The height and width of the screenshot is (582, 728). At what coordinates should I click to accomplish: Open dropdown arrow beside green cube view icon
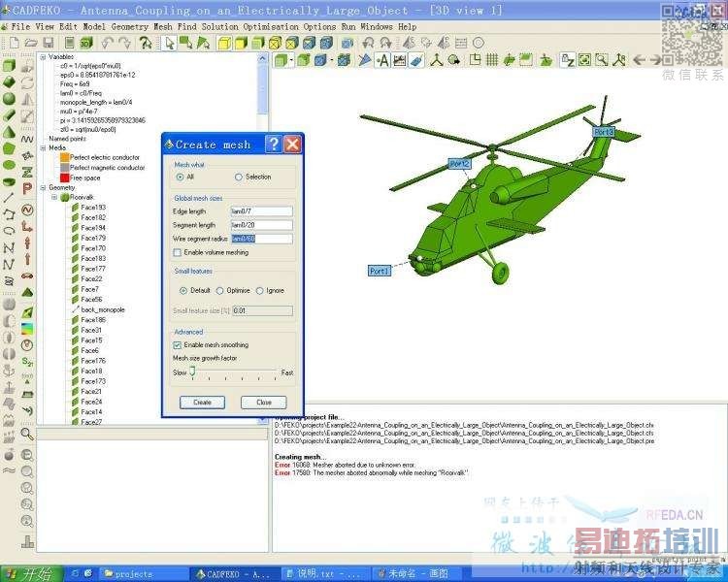pos(291,60)
